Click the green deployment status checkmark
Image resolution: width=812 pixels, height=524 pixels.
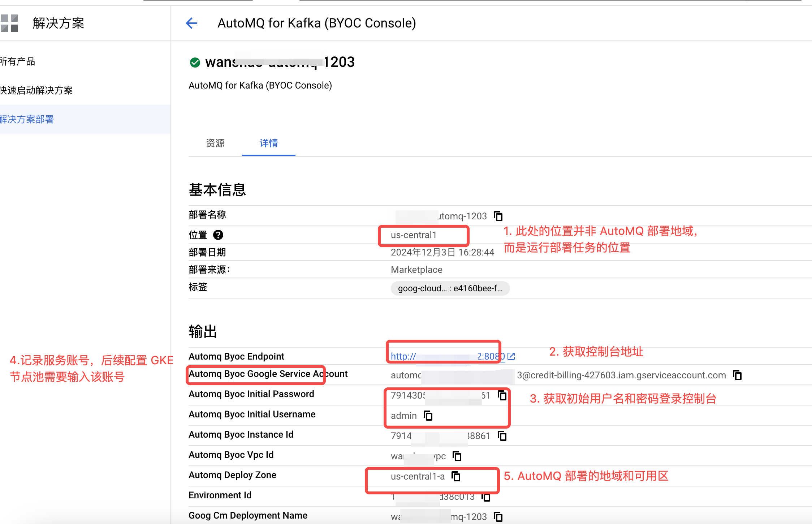(195, 63)
